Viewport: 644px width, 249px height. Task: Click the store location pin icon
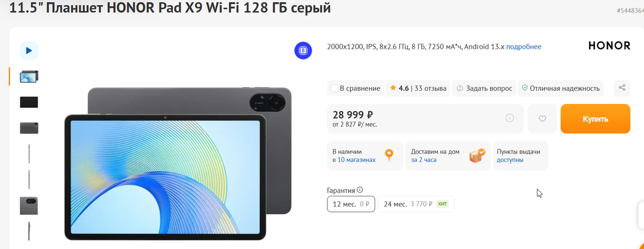tap(389, 156)
